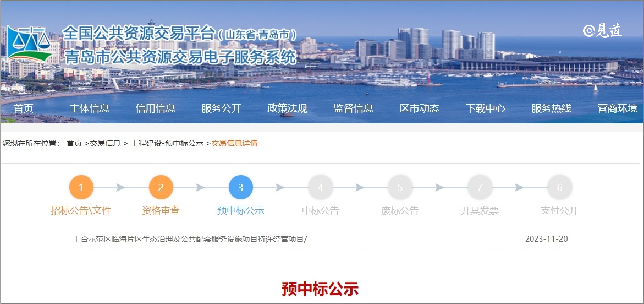Click step 1 orange circle icon
The width and height of the screenshot is (644, 304).
81,187
